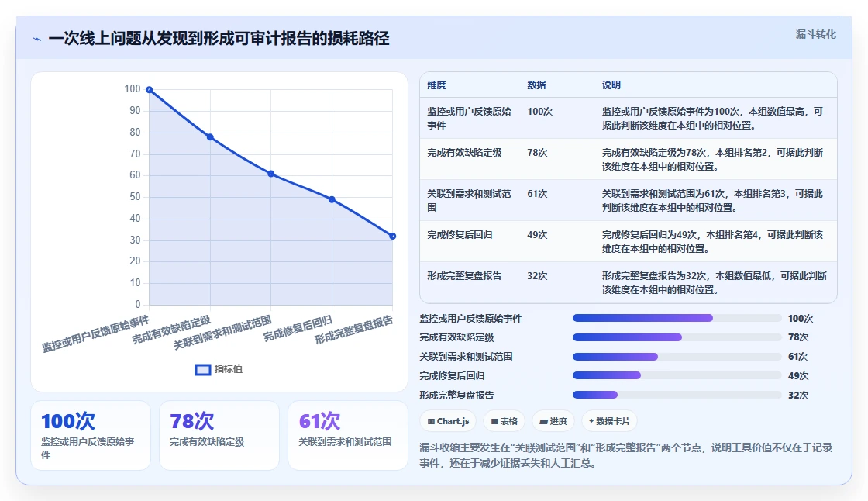Click the lightning icon beside the title
Image resolution: width=868 pixels, height=501 pixels.
pos(37,40)
